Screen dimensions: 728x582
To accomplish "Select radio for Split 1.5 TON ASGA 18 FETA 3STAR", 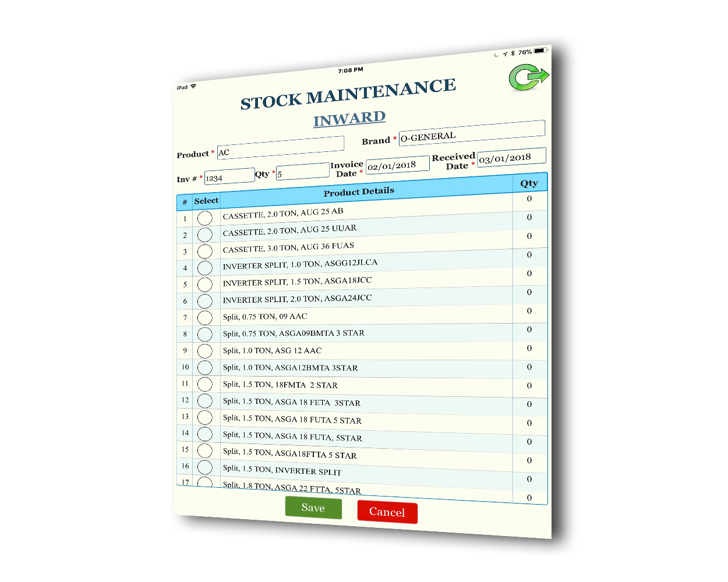I will pyautogui.click(x=204, y=400).
